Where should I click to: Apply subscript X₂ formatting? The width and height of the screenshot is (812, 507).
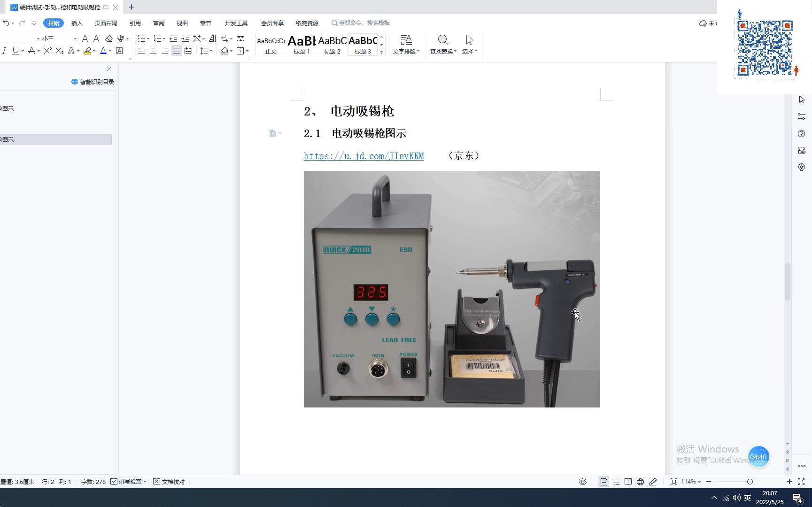coord(60,51)
